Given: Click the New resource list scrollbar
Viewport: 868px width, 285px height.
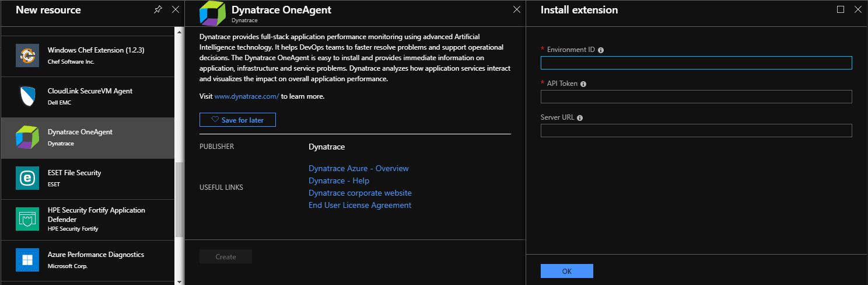Looking at the screenshot, I should tap(180, 200).
